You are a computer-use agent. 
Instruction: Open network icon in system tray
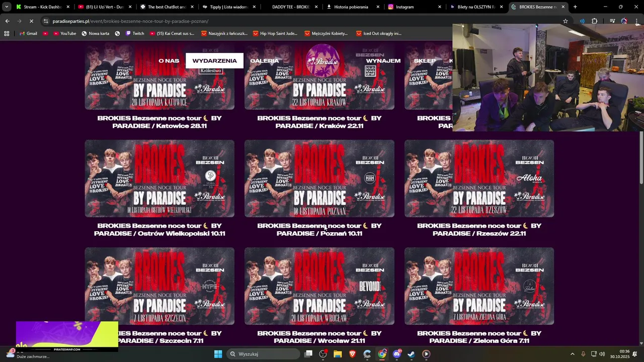(594, 354)
